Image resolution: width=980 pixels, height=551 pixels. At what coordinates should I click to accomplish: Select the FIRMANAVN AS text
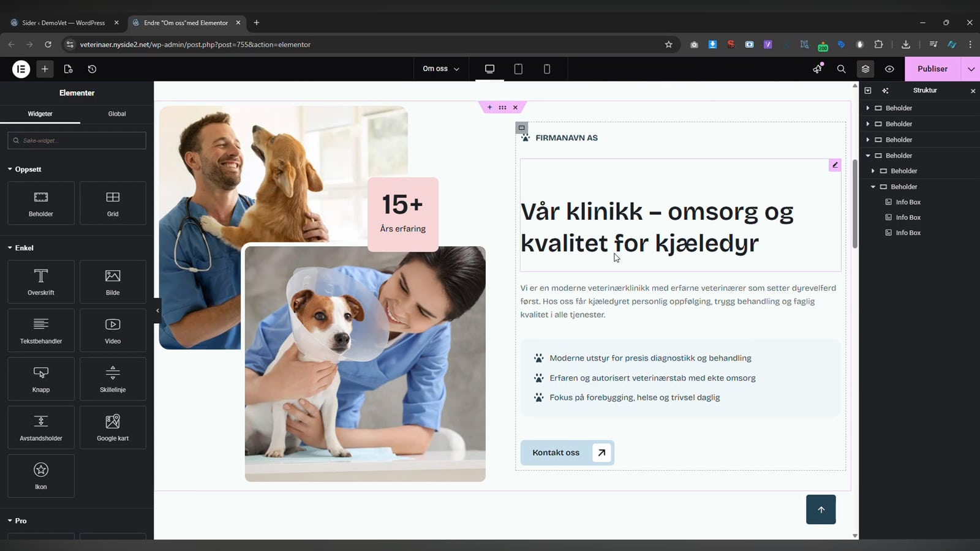pyautogui.click(x=567, y=138)
